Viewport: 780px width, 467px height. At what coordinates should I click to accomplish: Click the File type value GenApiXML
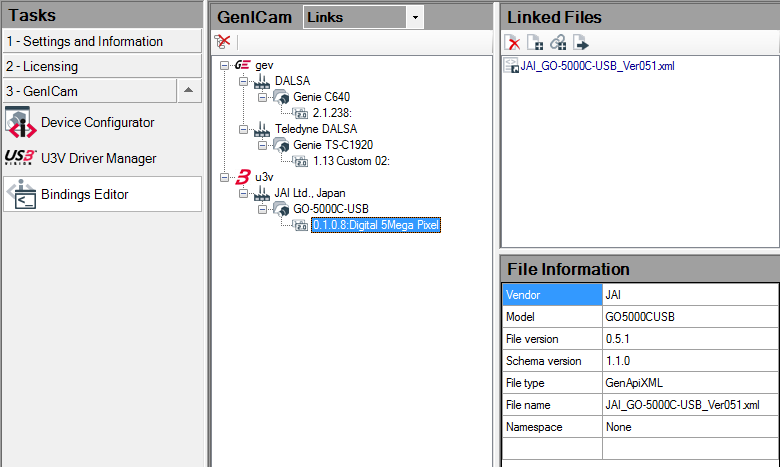[634, 383]
